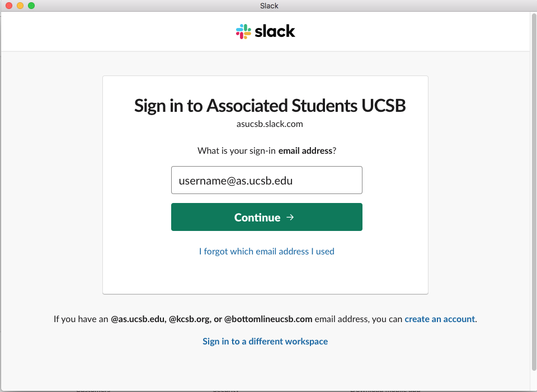Screen dimensions: 537x392
Task: Click the 'Slack' window title bar text
Action: 269,6
